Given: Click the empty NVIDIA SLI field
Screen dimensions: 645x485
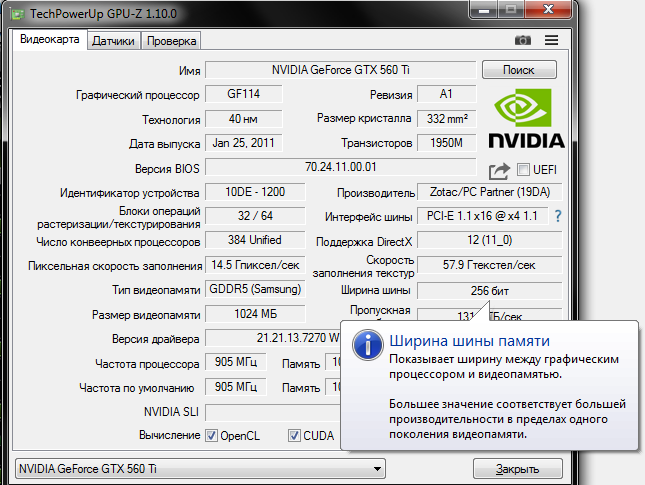Looking at the screenshot, I should [x=273, y=412].
